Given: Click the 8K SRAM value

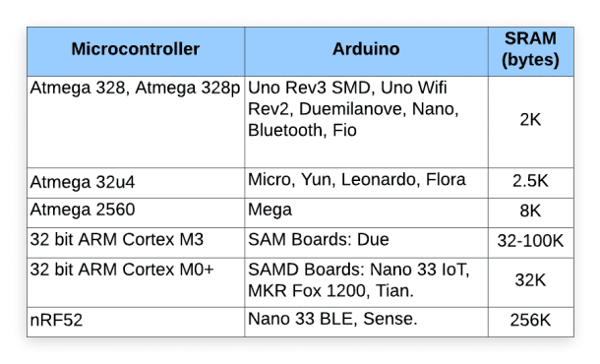Looking at the screenshot, I should point(531,212).
